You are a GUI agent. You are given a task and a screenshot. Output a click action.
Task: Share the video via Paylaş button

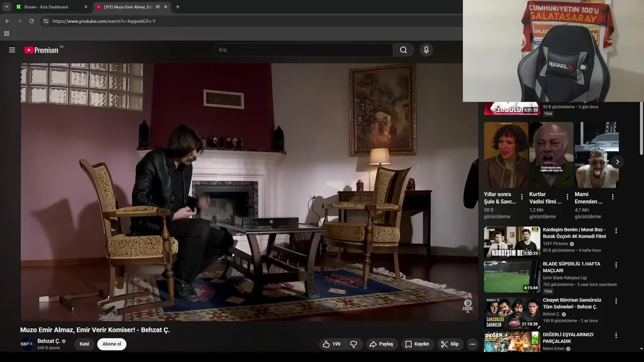(381, 344)
